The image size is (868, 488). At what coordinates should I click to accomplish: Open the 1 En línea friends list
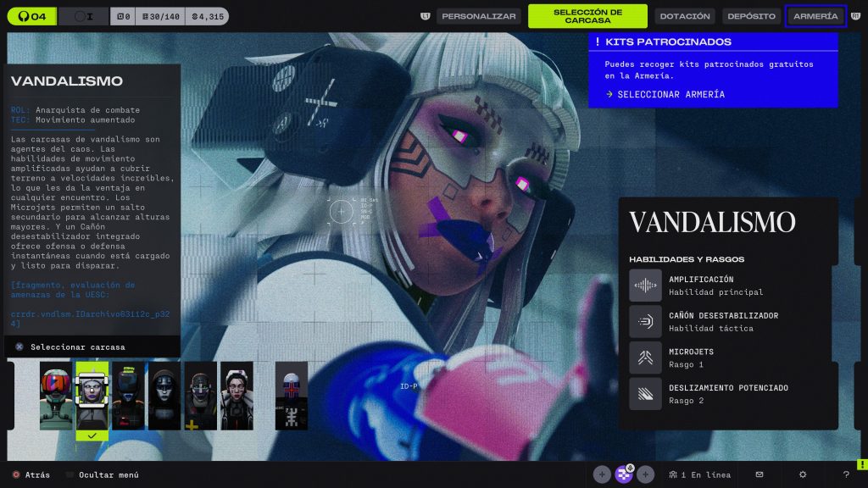[698, 475]
